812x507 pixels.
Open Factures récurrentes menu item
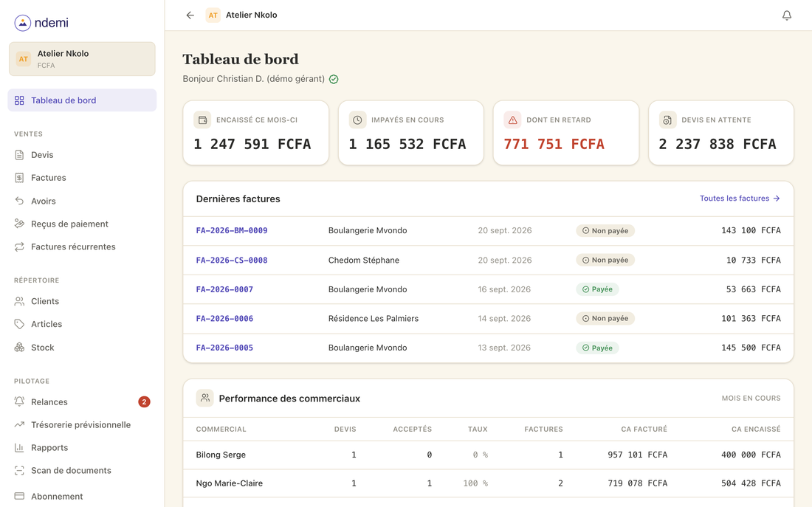82,246
